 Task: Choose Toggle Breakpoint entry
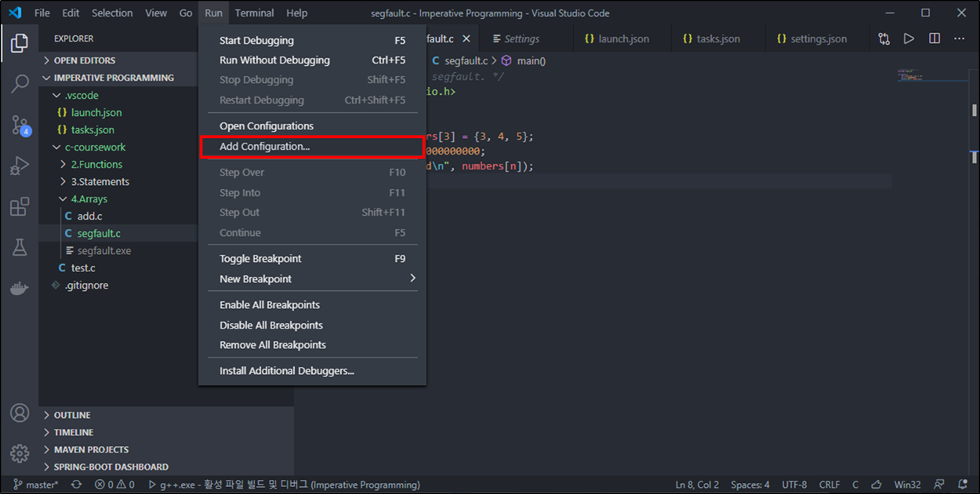click(x=312, y=259)
